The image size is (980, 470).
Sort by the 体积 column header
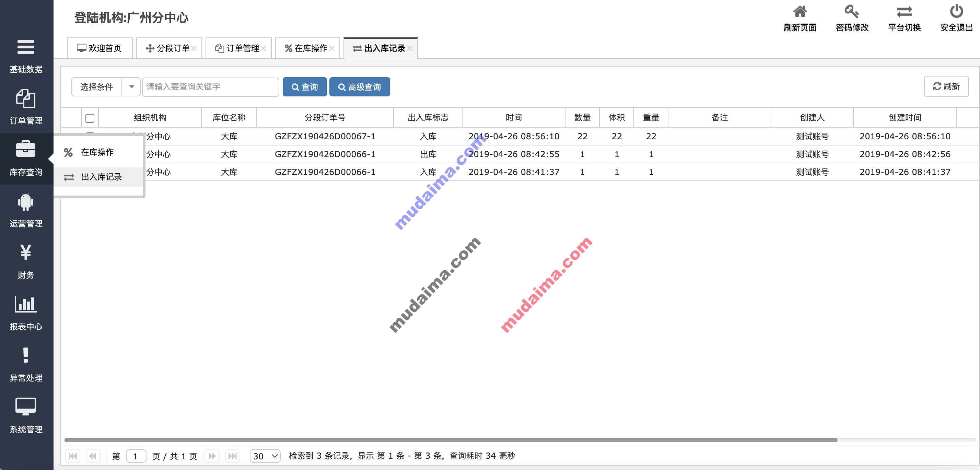click(x=617, y=117)
